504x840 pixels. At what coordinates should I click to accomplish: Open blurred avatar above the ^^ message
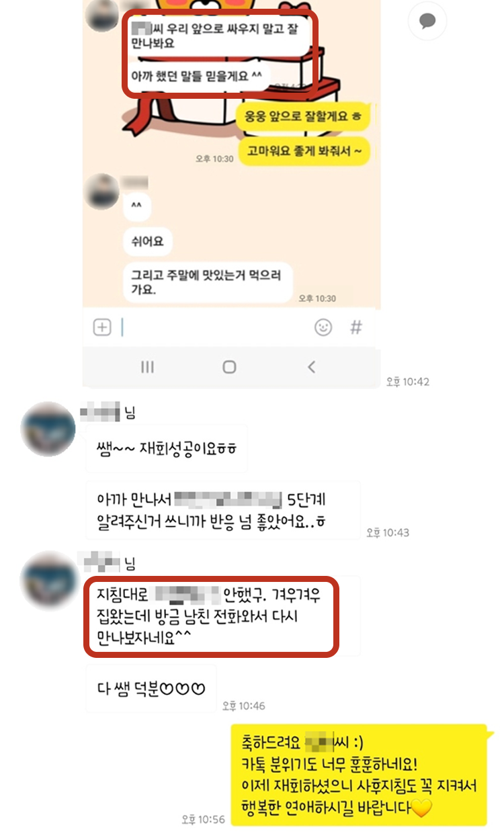point(102,191)
